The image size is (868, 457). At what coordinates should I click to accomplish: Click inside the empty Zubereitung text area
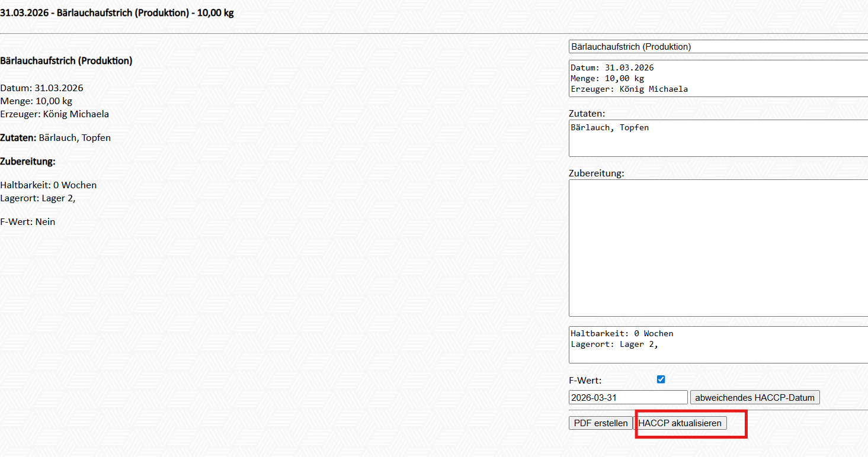(x=717, y=248)
